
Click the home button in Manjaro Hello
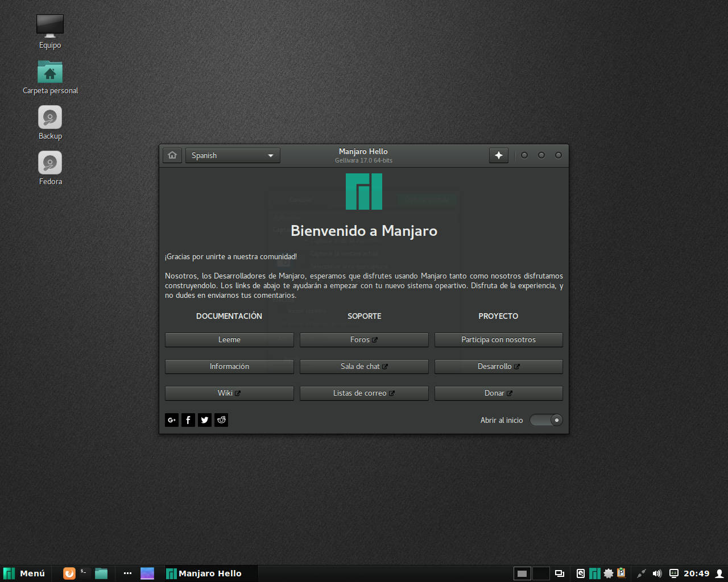coord(172,155)
